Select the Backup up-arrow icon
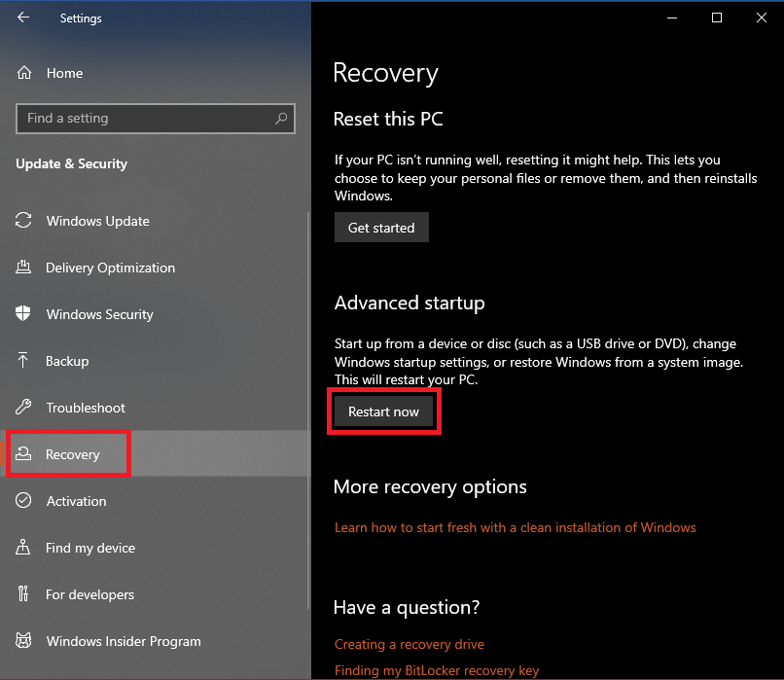This screenshot has width=784, height=680. pyautogui.click(x=23, y=361)
